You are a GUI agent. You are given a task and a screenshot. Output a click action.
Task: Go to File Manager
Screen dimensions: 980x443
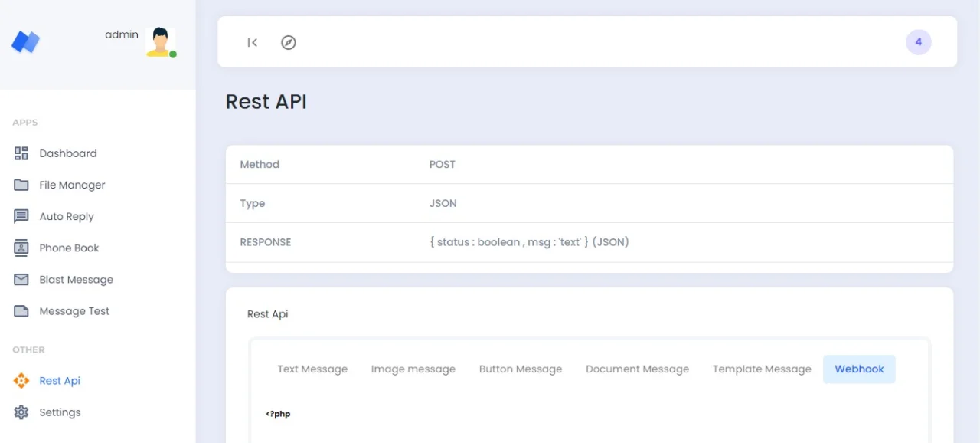72,185
